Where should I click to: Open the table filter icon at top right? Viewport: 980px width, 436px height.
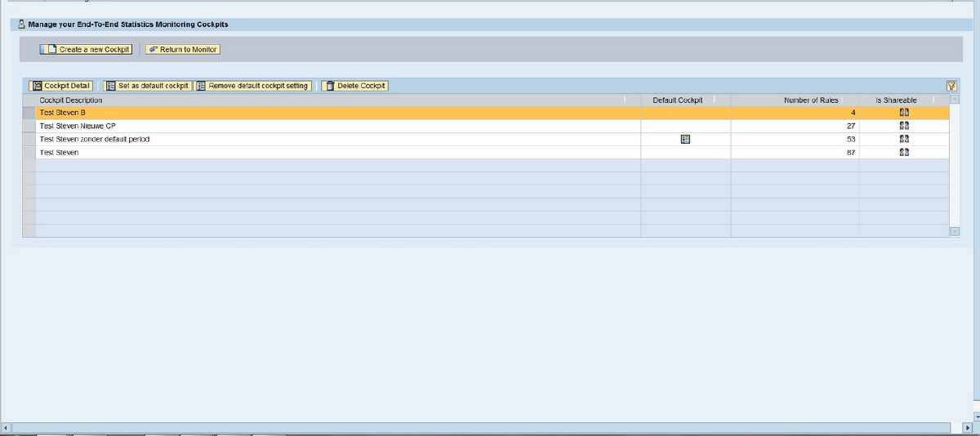951,86
